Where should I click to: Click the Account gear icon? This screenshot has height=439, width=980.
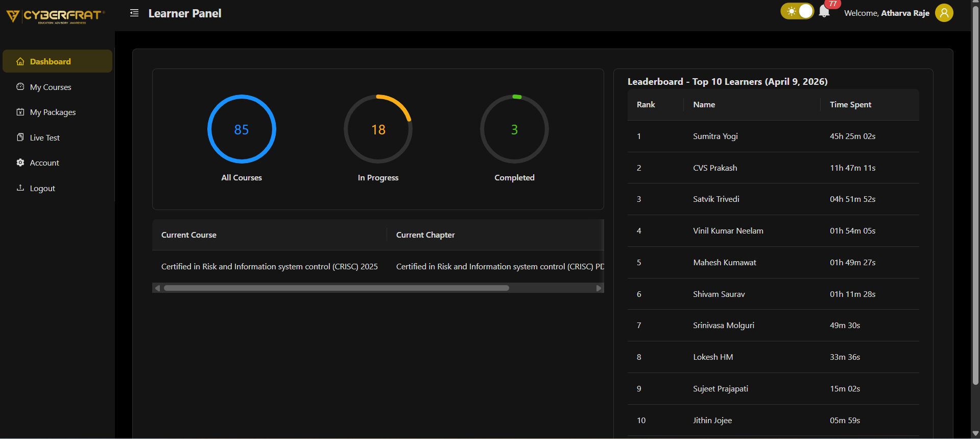20,163
